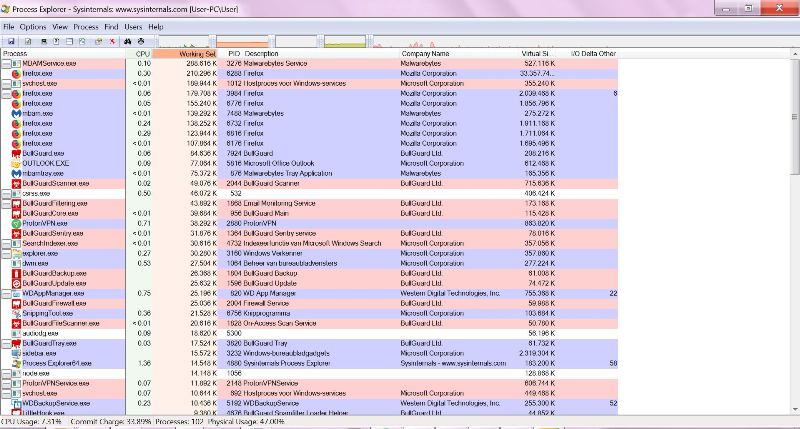Click the vertical scrollbar thumb

point(795,116)
